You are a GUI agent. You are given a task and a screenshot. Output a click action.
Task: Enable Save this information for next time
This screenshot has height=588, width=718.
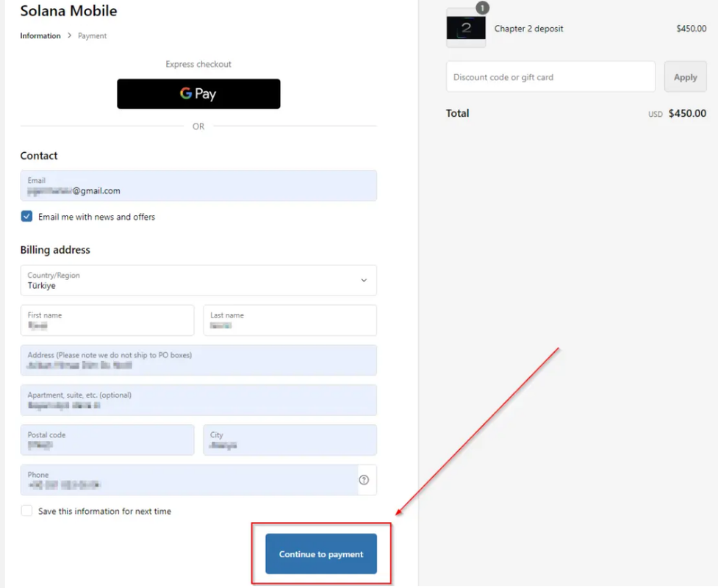coord(26,511)
